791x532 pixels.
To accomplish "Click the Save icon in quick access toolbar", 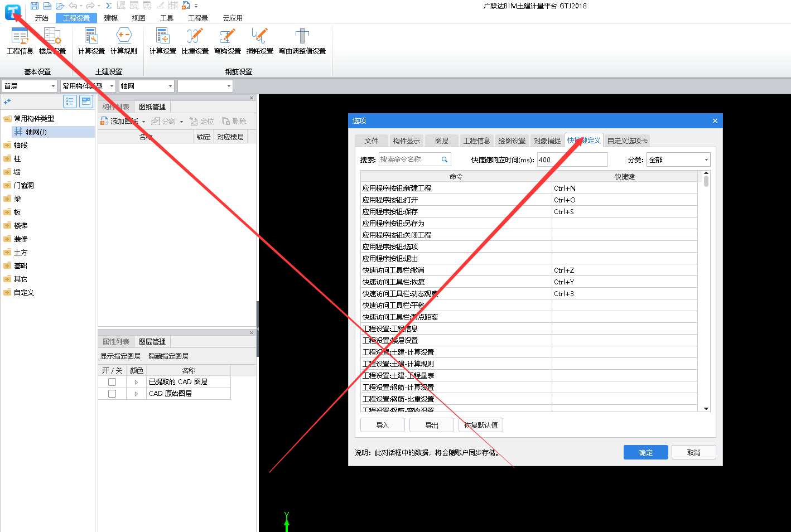I will pos(35,6).
